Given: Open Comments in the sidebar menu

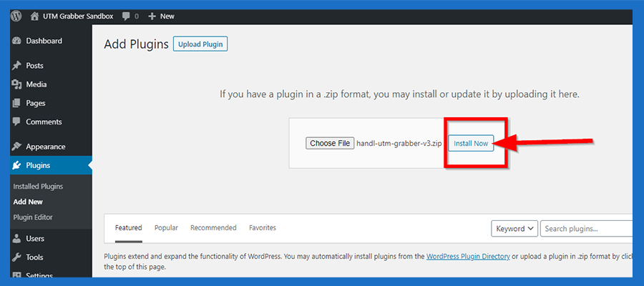Looking at the screenshot, I should pos(44,122).
